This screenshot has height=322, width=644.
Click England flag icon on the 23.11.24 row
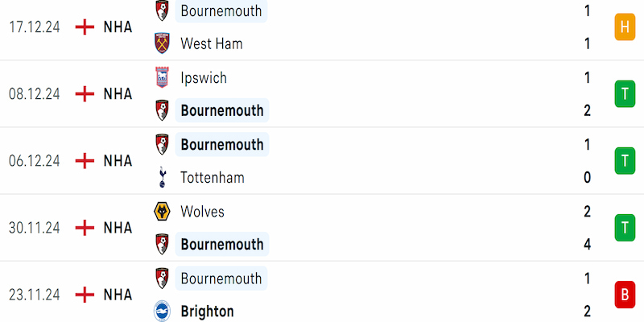coord(85,295)
